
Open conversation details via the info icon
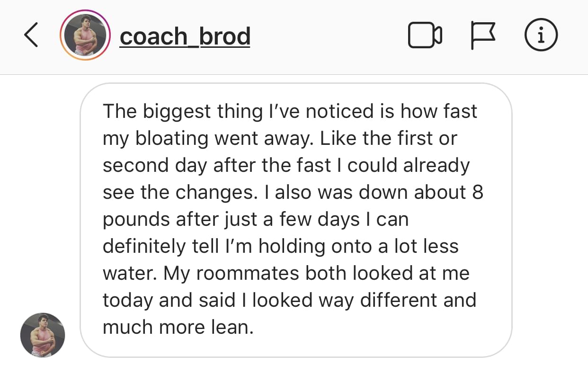coord(541,36)
